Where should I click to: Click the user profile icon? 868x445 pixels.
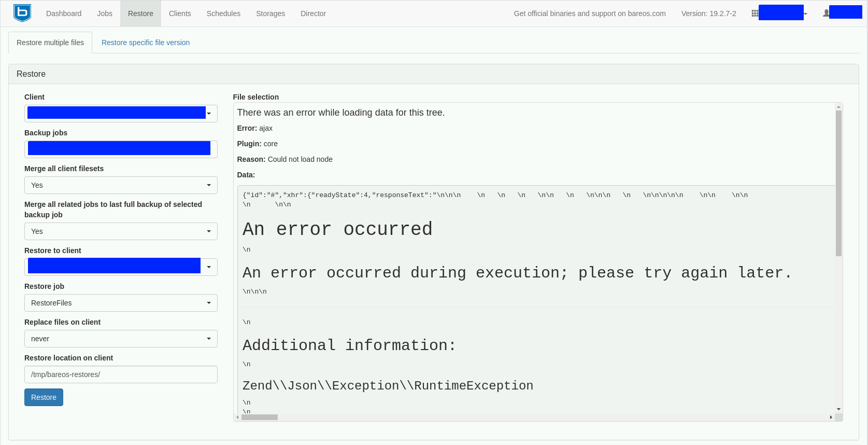(826, 13)
